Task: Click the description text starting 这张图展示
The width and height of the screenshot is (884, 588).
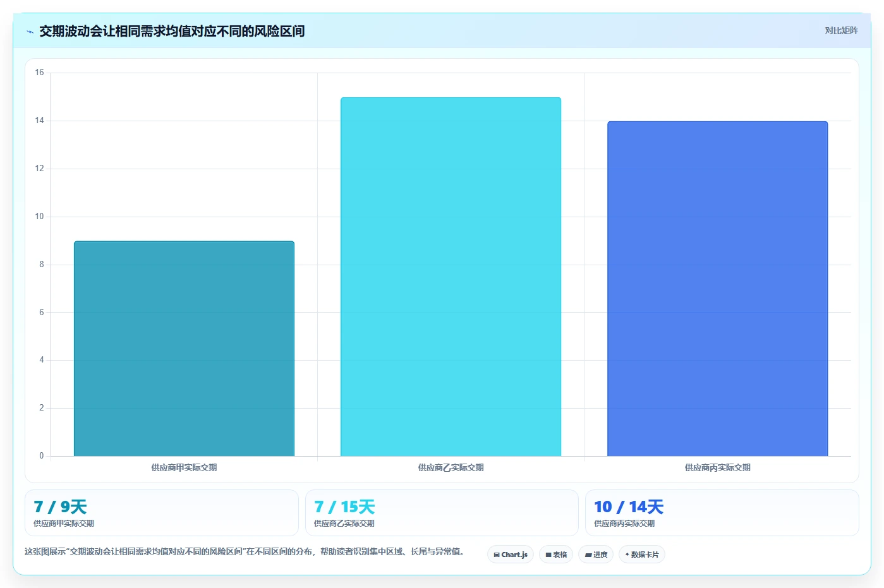Action: 246,551
